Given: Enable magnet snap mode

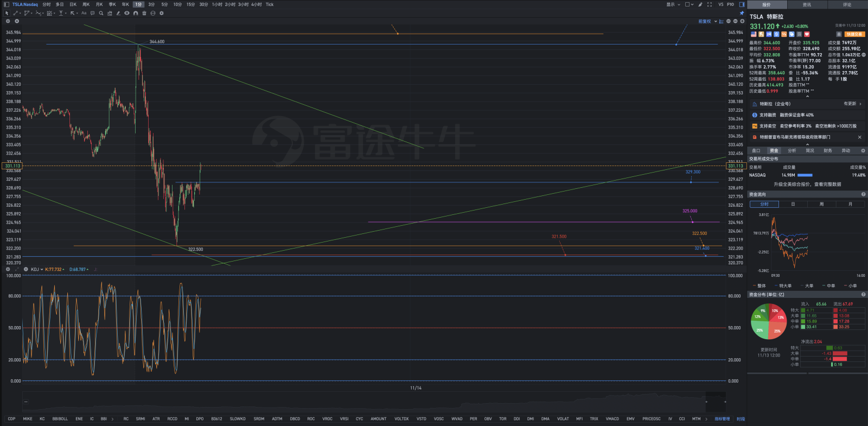Looking at the screenshot, I should coord(136,13).
